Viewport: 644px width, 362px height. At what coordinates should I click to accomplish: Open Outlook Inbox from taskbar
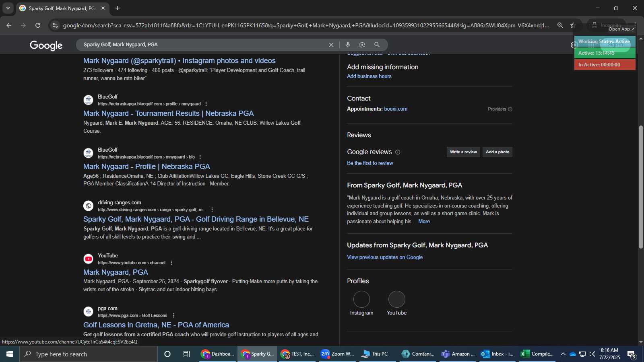pyautogui.click(x=497, y=354)
